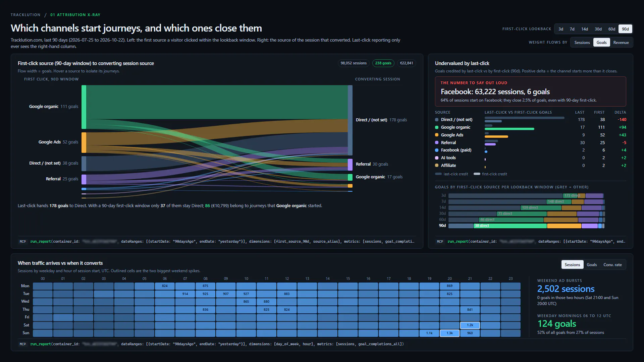This screenshot has width=644, height=362.
Task: Click the Thursday 21:00 cell showing 841
Action: (470, 310)
